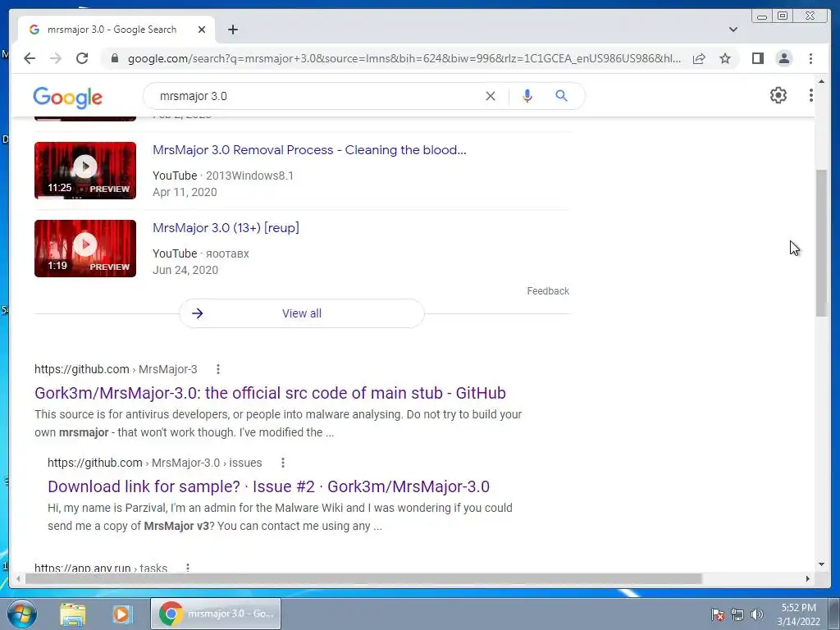
Task: Open Windows Explorer from taskbar
Action: point(73,614)
